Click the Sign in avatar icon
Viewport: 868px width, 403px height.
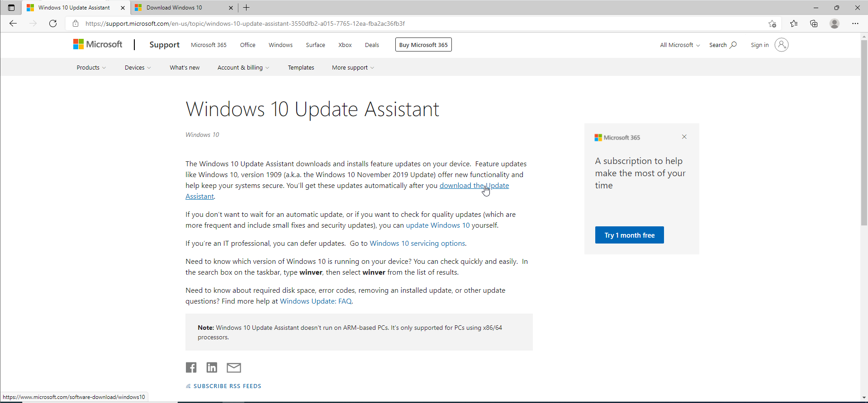[781, 45]
